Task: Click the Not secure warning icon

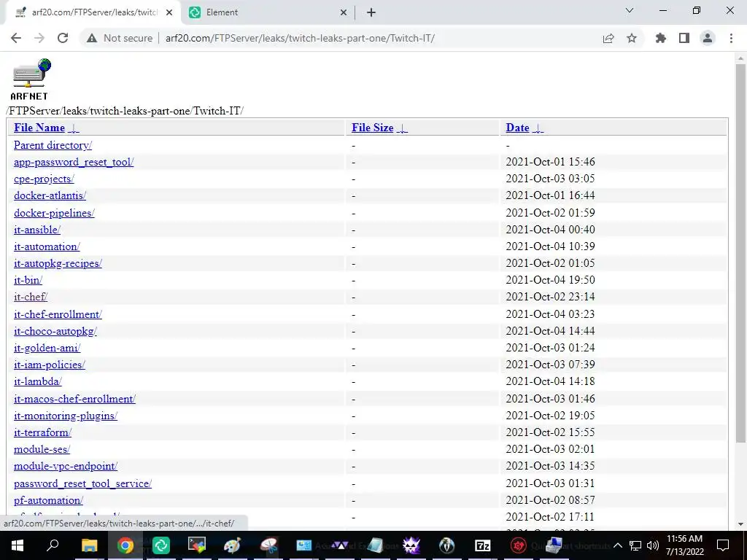Action: [92, 38]
